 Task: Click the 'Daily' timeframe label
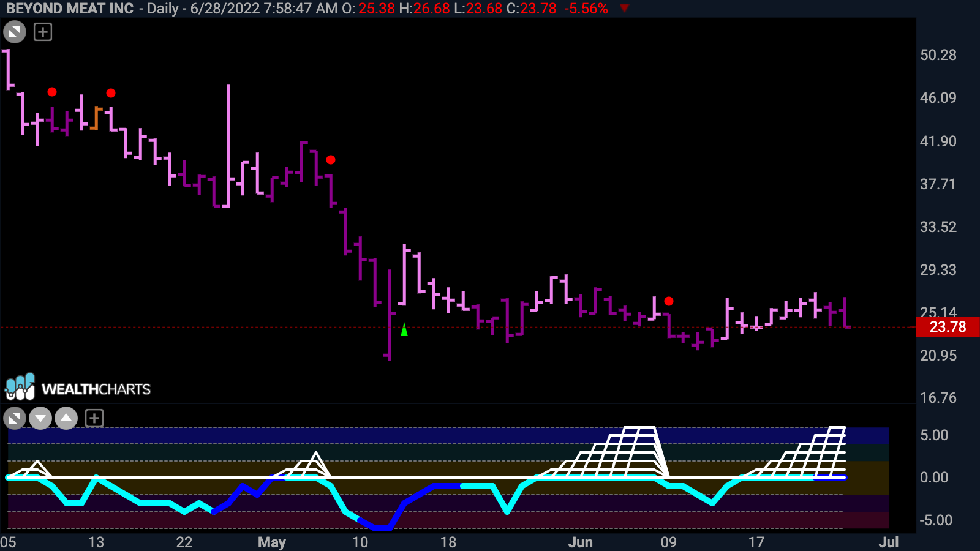click(x=163, y=9)
